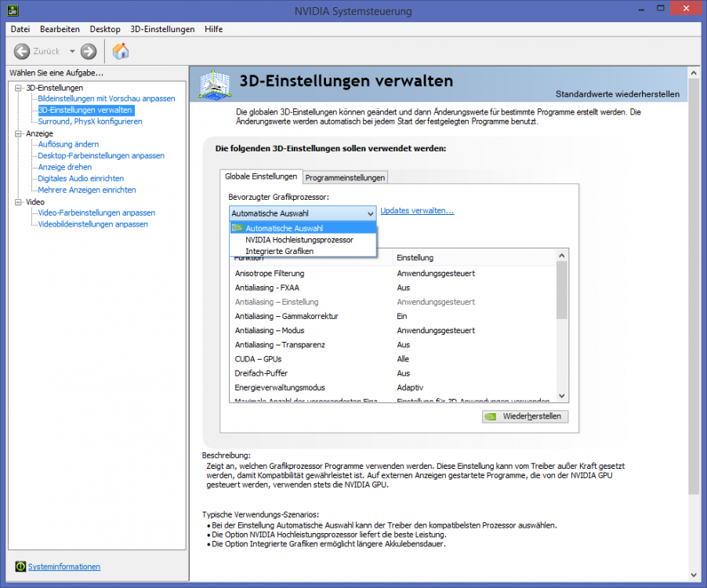
Task: Open the 3D-Einstellungen menu
Action: (x=162, y=29)
